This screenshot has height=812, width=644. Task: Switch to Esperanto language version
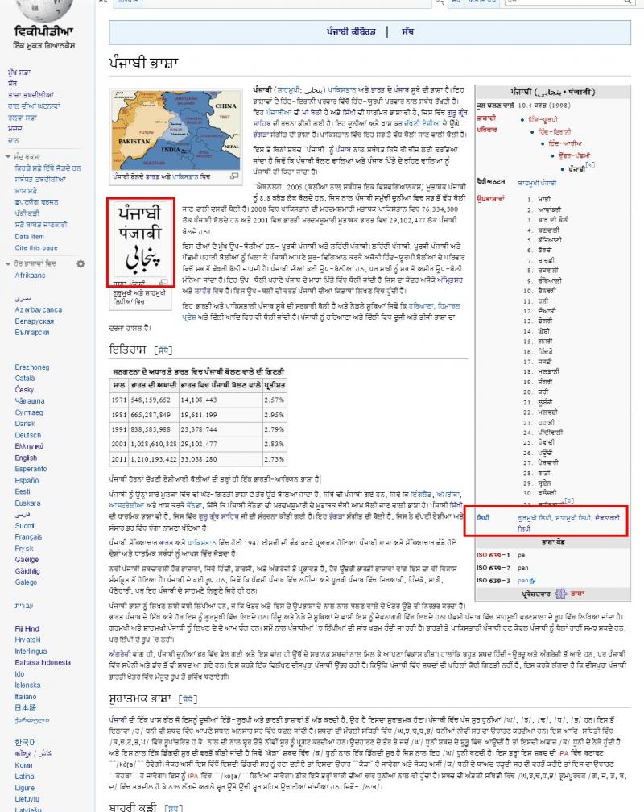pos(31,469)
